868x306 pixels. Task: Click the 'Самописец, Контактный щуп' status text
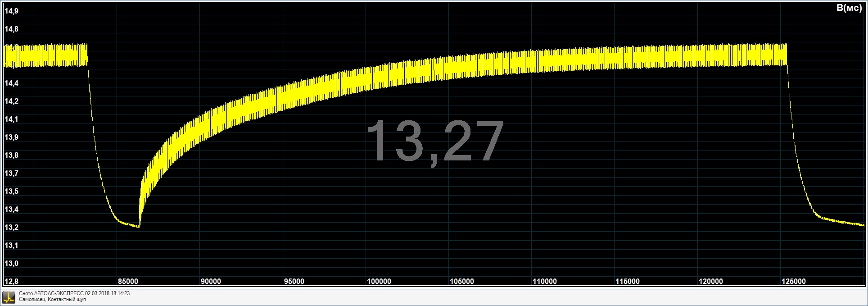[x=52, y=300]
